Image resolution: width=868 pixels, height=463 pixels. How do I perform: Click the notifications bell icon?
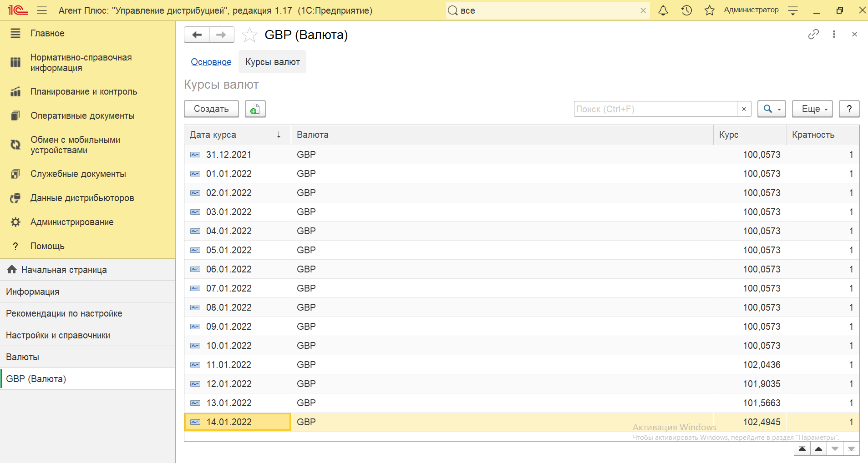pos(663,10)
